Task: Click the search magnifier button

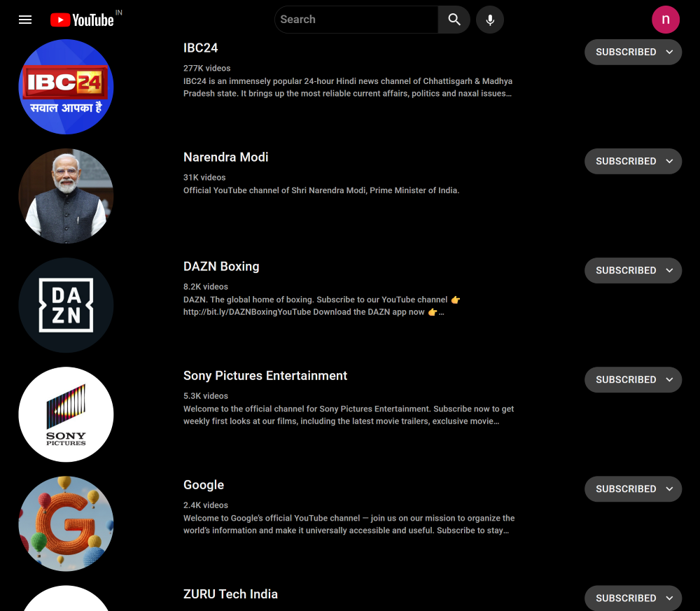Action: coord(454,20)
